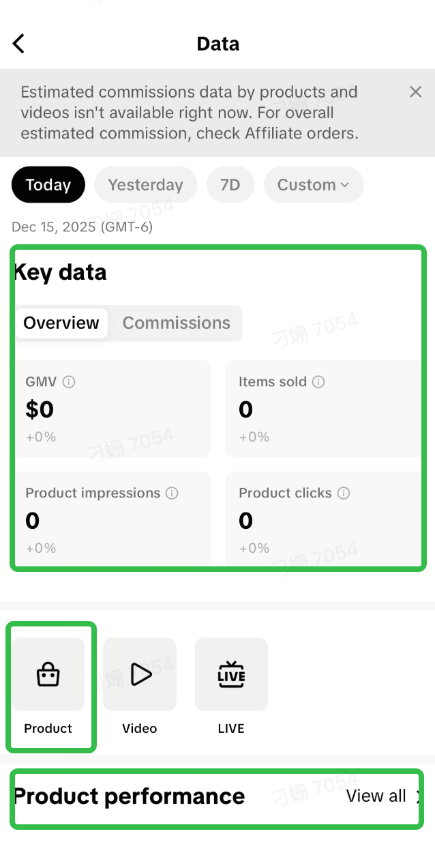Image resolution: width=435 pixels, height=868 pixels.
Task: Tap the GMV info icon
Action: pos(69,382)
